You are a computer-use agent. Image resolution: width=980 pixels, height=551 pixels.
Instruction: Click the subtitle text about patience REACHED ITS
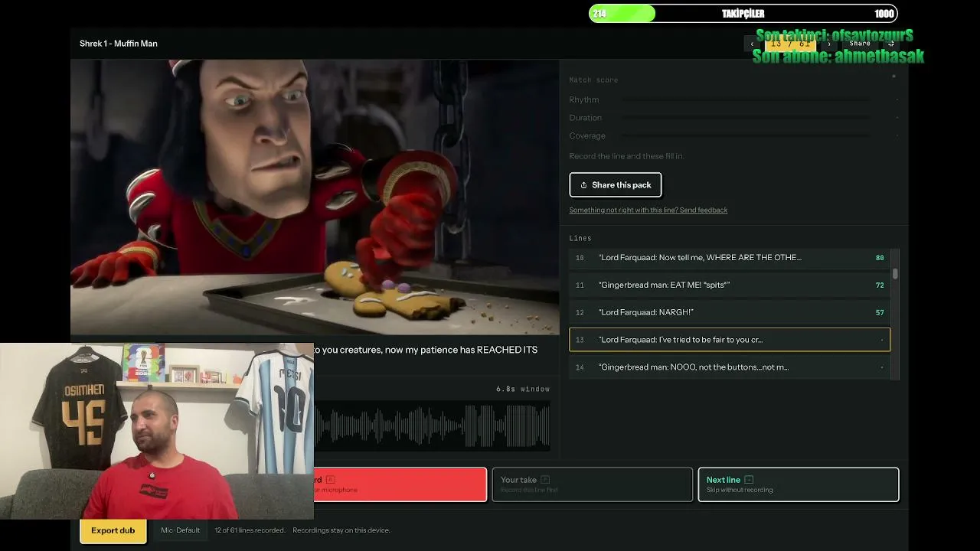[x=426, y=350]
